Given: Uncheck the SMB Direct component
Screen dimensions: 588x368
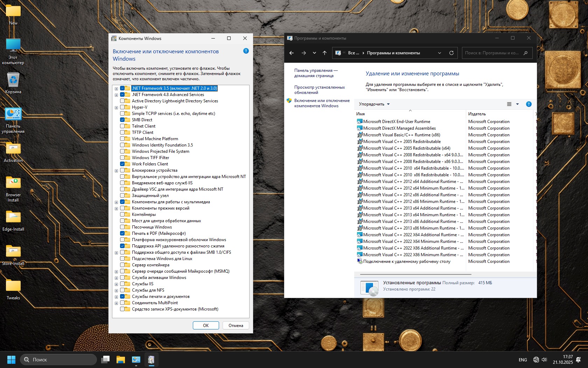Looking at the screenshot, I should click(122, 120).
